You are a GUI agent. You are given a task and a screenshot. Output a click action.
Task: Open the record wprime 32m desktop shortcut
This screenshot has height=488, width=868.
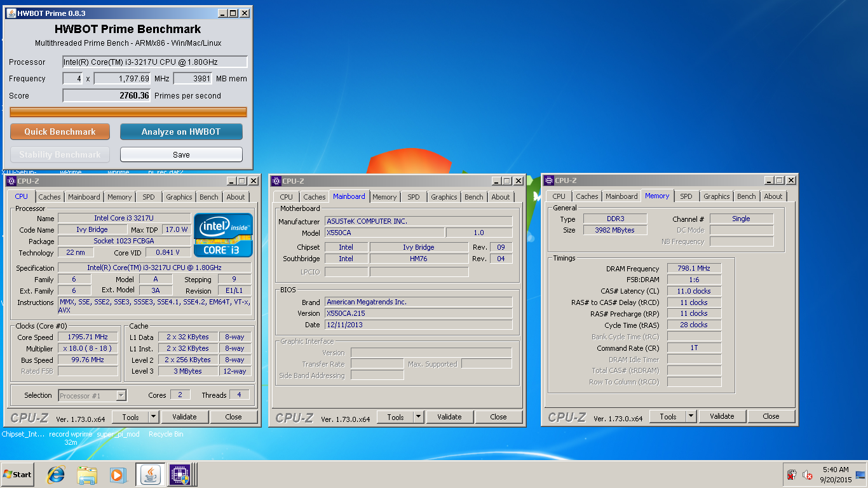71,438
